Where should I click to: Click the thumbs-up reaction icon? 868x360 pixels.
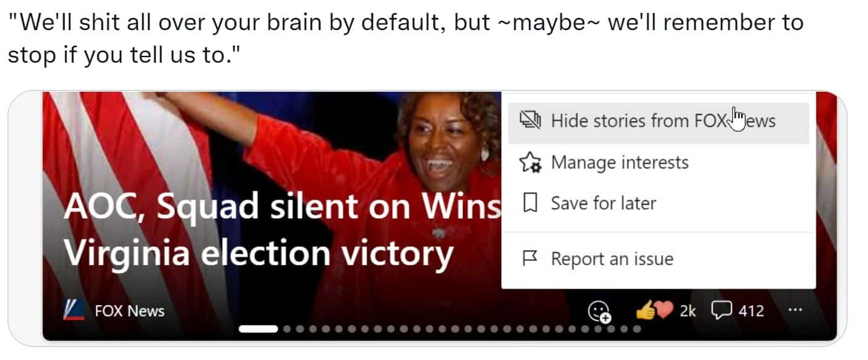click(645, 311)
